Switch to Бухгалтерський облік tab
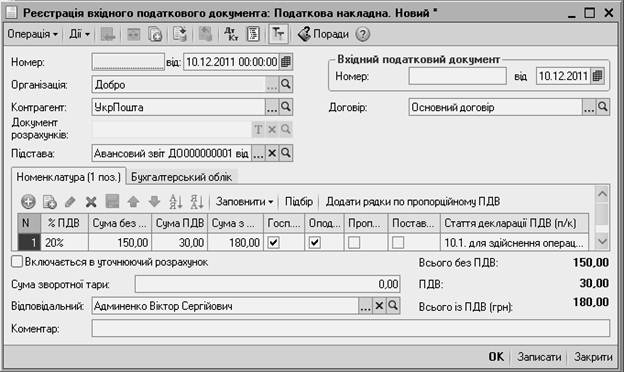The height and width of the screenshot is (372, 624). pos(181,177)
